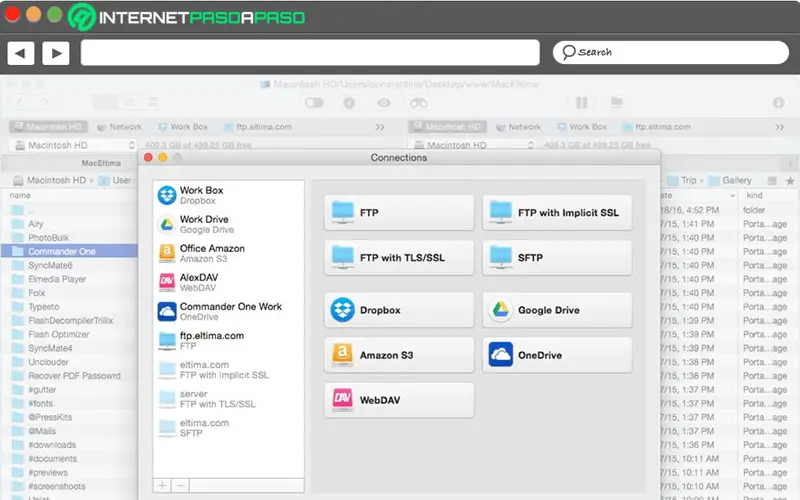Click the back arrow navigation button
The width and height of the screenshot is (800, 500).
(20, 53)
